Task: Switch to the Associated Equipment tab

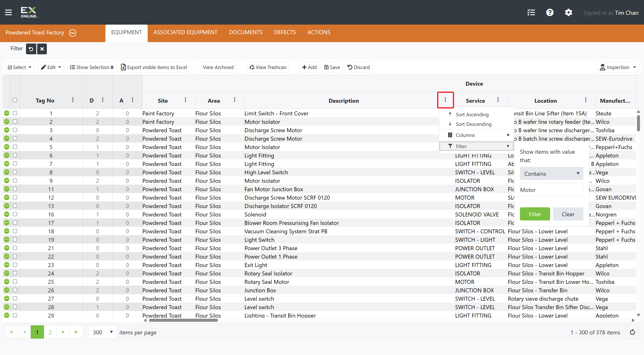Action: click(x=185, y=32)
